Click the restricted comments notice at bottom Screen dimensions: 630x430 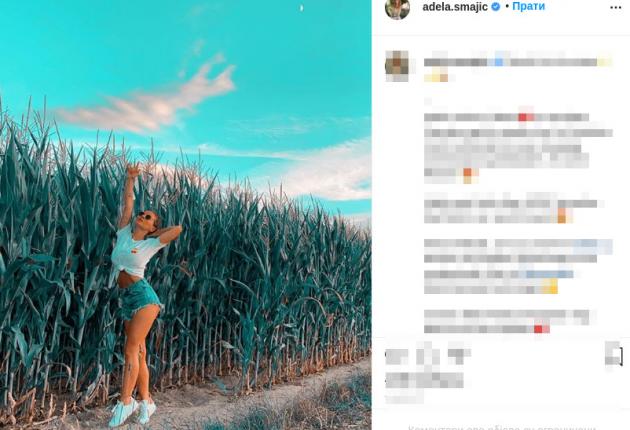pos(501,428)
